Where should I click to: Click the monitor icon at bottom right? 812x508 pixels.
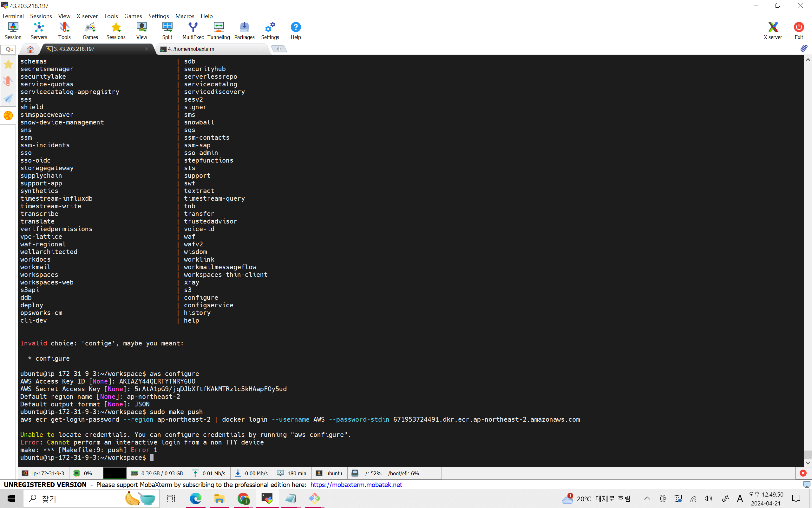point(807,485)
